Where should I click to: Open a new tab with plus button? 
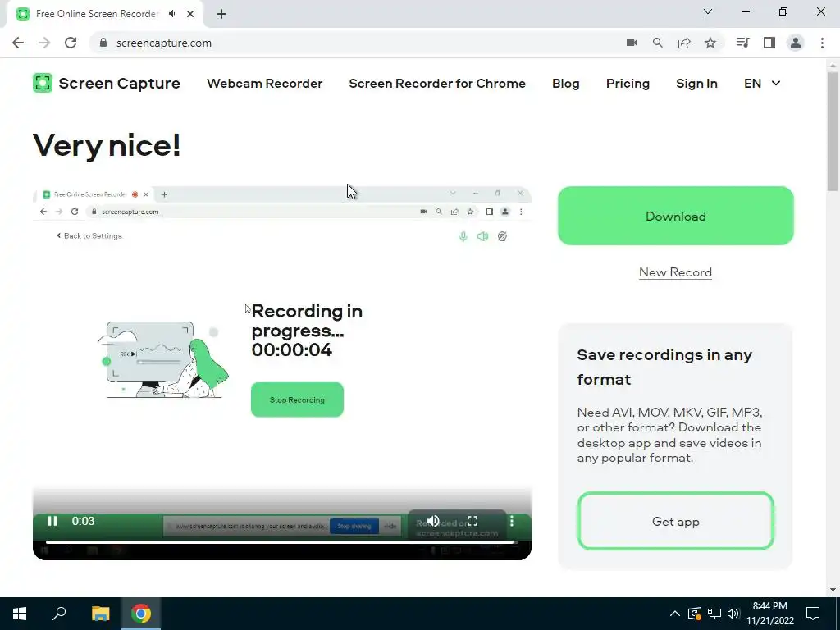[221, 14]
